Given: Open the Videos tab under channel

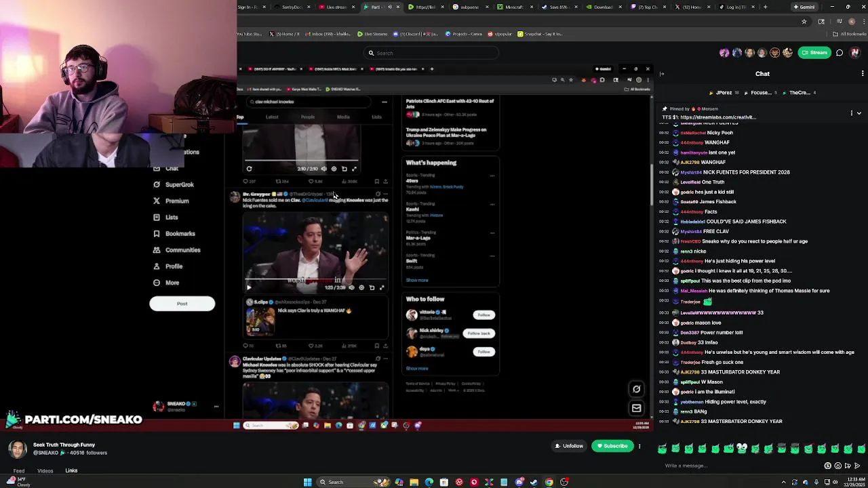Looking at the screenshot, I should [x=45, y=470].
